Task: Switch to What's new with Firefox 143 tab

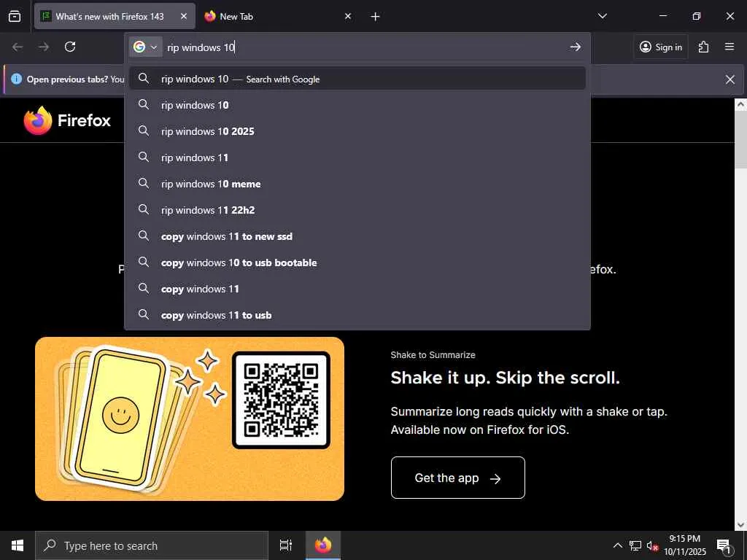Action: (115, 16)
